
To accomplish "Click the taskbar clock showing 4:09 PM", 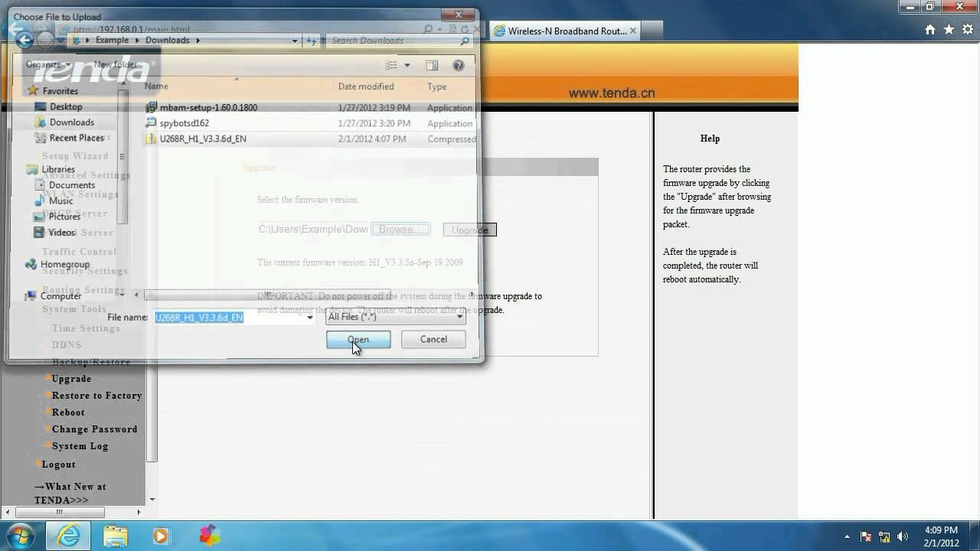I will [x=941, y=536].
